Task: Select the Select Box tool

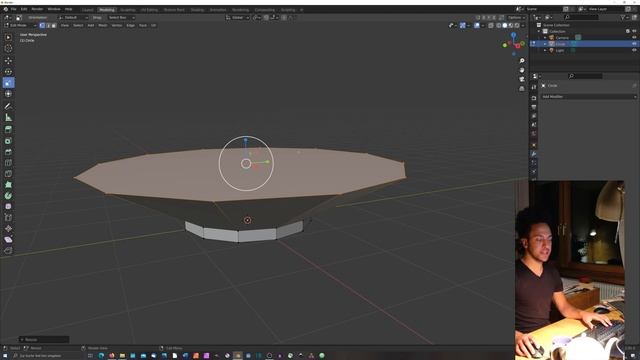Action: coord(8,37)
